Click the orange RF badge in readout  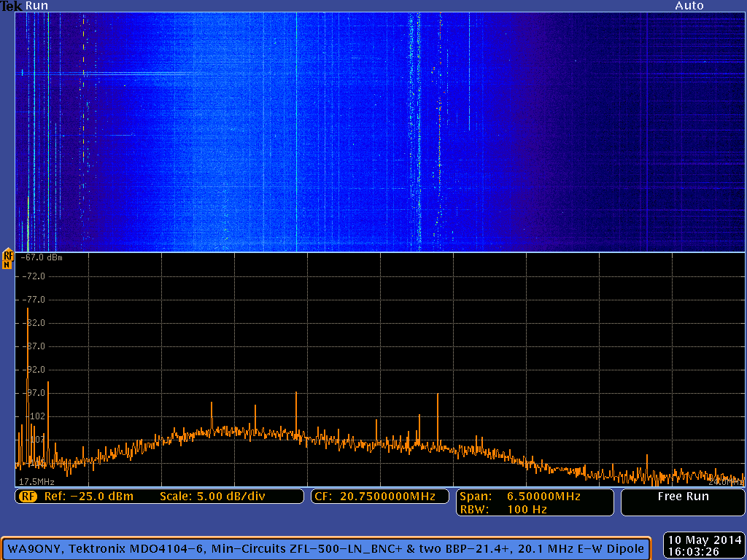tap(28, 497)
